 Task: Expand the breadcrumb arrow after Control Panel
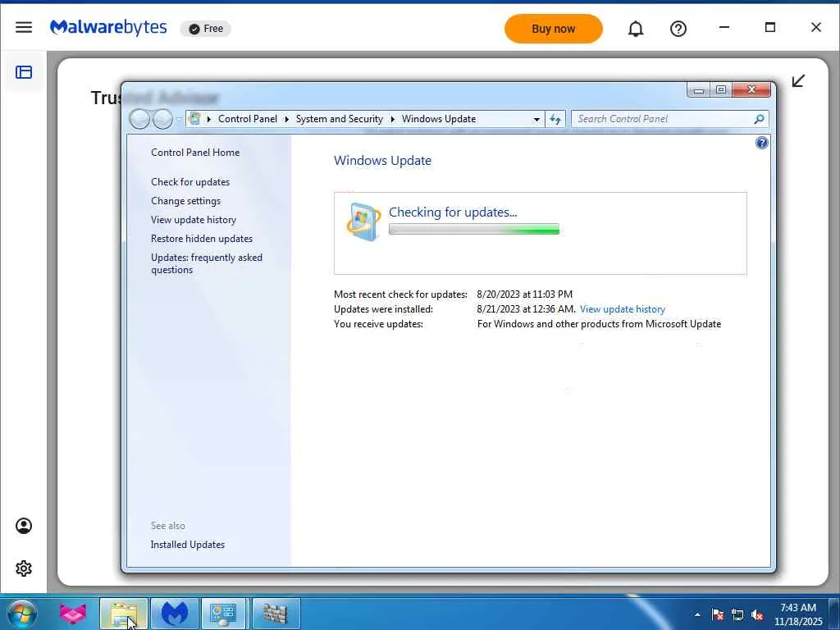(286, 119)
